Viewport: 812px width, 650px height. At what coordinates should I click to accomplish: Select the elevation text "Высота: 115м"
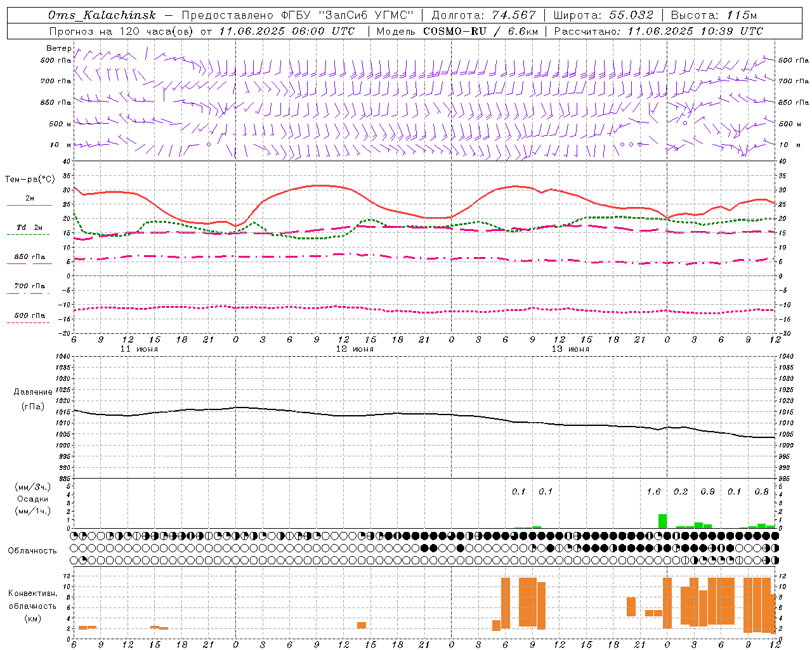[x=714, y=15]
